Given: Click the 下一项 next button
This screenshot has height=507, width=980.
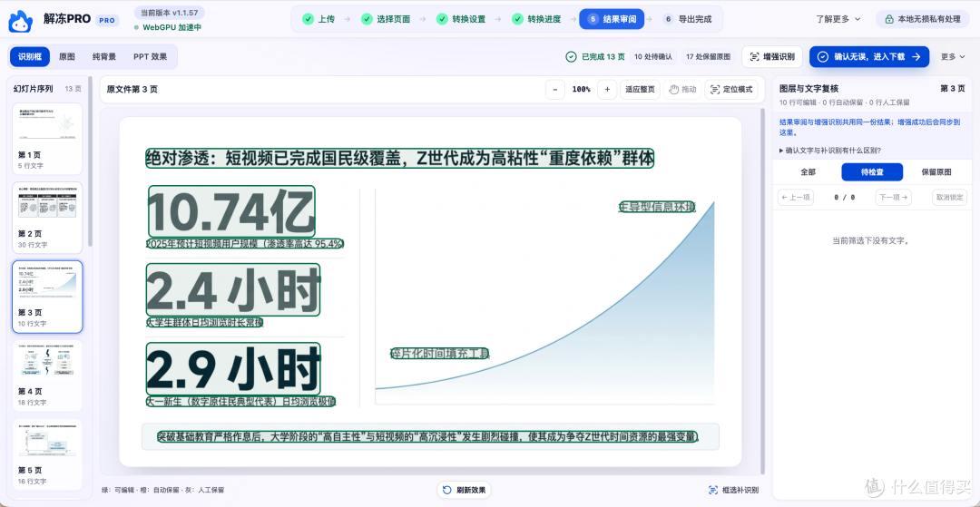Looking at the screenshot, I should click(x=893, y=198).
